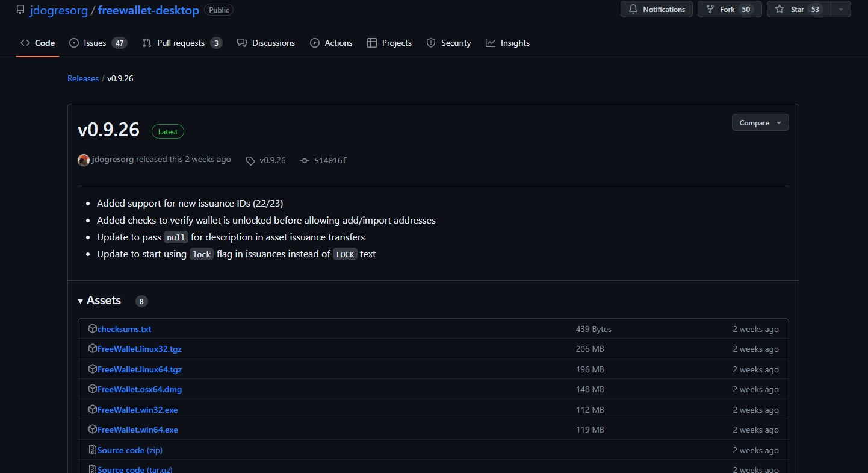
Task: Click the repository book icon
Action: point(20,10)
